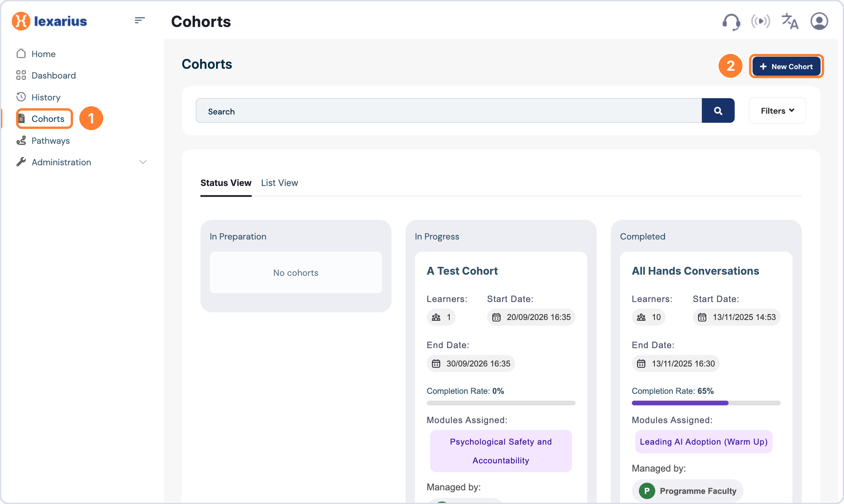Image resolution: width=844 pixels, height=504 pixels.
Task: Click the 0% completion progress bar
Action: point(501,403)
